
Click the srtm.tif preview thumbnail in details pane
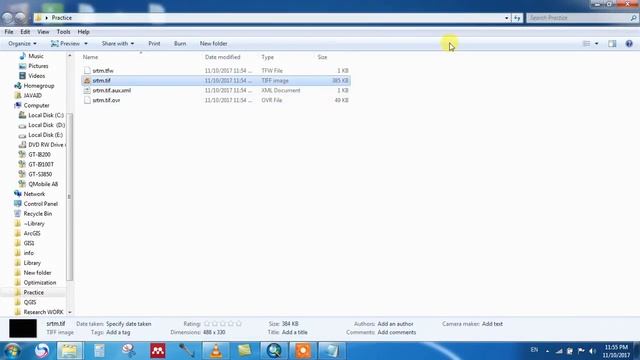point(23,328)
